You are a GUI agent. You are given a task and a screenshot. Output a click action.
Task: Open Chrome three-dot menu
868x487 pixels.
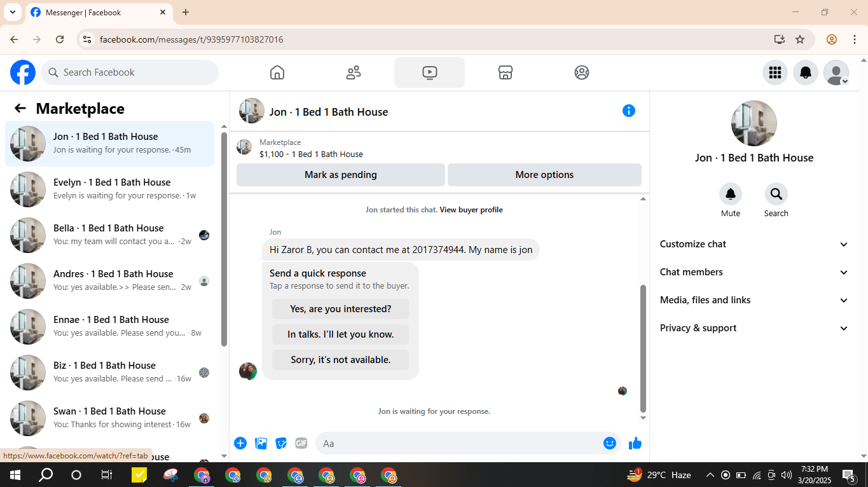(855, 39)
